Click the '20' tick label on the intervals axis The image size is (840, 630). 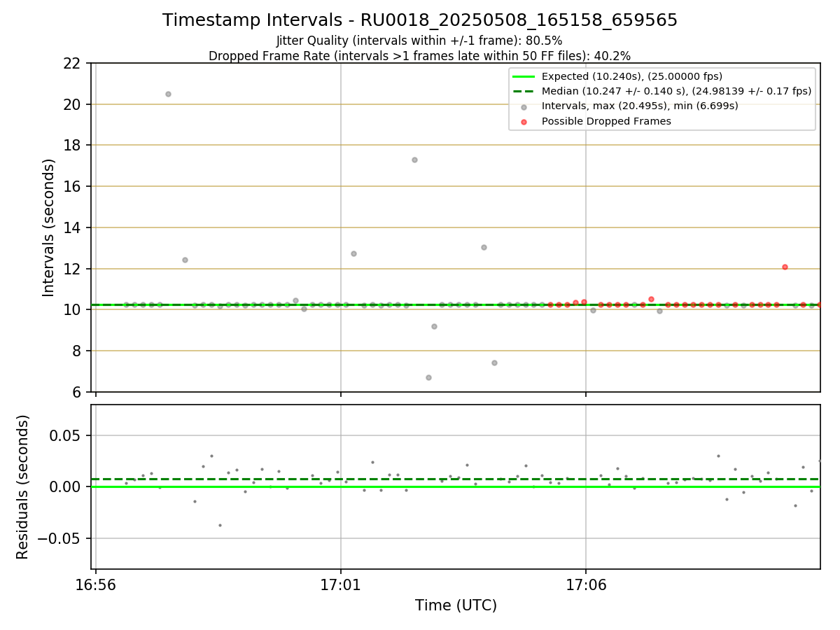[72, 104]
